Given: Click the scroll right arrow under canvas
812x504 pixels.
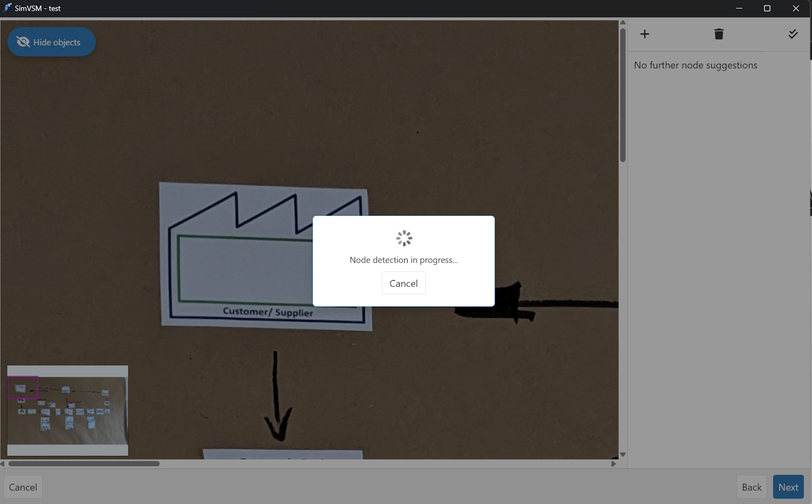Looking at the screenshot, I should 614,463.
